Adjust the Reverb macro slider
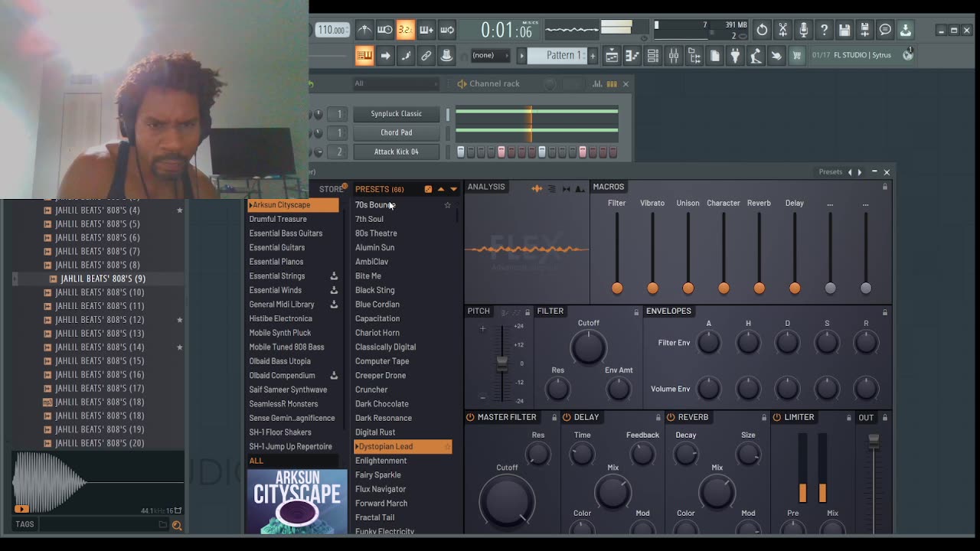This screenshot has height=551, width=980. [759, 288]
